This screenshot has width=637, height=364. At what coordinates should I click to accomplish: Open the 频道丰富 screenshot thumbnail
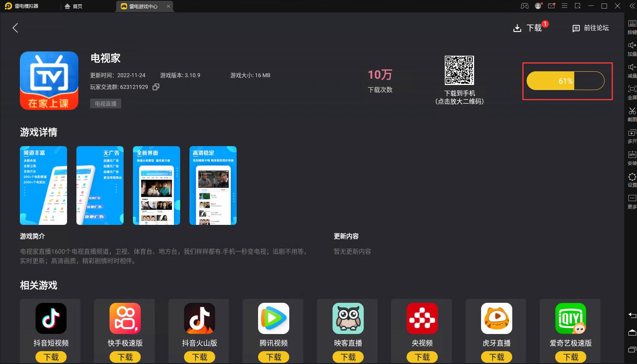pos(43,186)
